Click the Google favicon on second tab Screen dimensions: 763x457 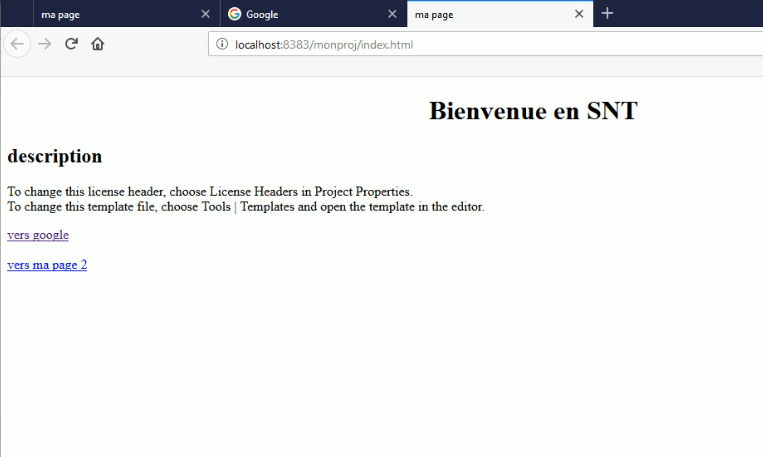pyautogui.click(x=235, y=14)
